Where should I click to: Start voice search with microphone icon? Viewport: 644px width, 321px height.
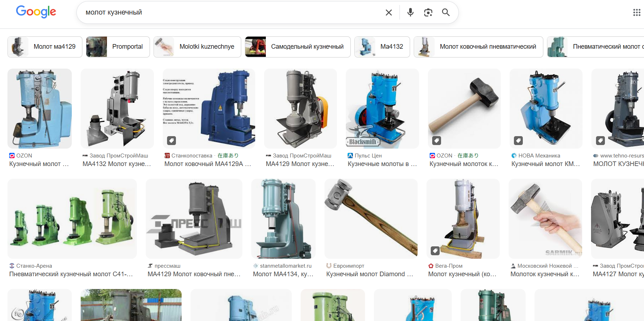(410, 12)
